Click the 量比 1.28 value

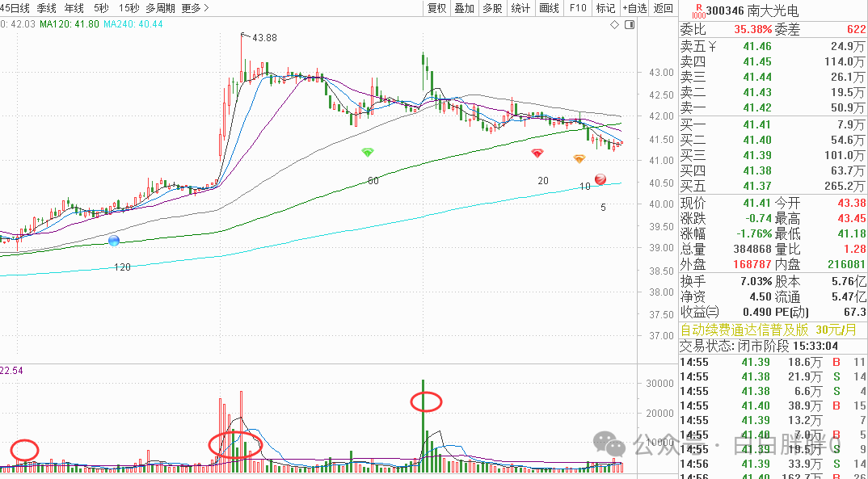(855, 250)
